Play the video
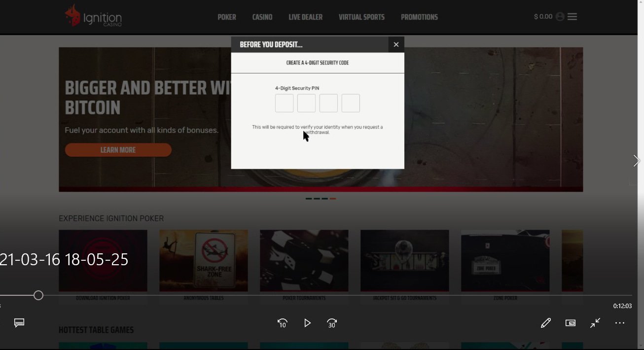Viewport: 644px width, 350px height. tap(307, 323)
